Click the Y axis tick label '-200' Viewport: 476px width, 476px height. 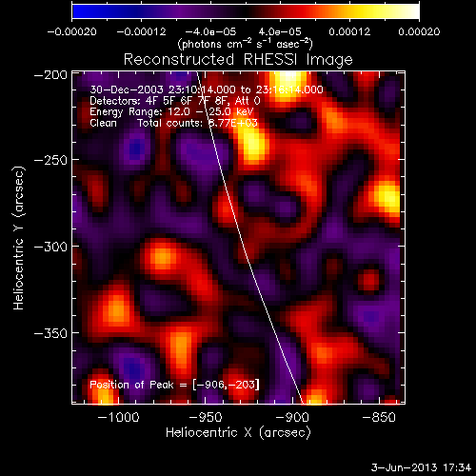(50, 75)
